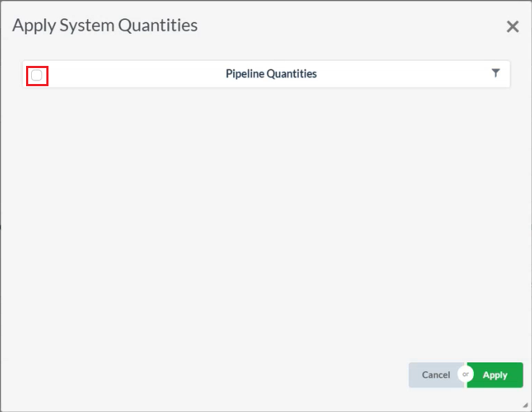Close the Apply System Quantities dialog
Viewport: 532px width, 412px height.
512,27
